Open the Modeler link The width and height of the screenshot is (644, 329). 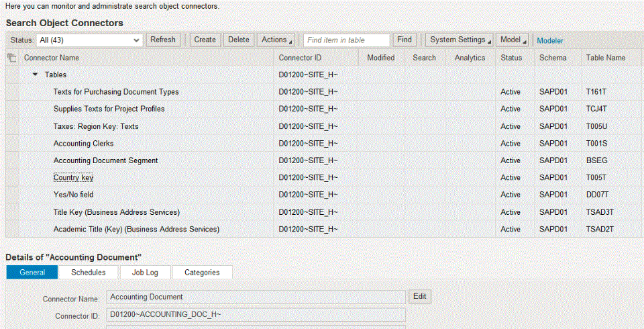(550, 41)
